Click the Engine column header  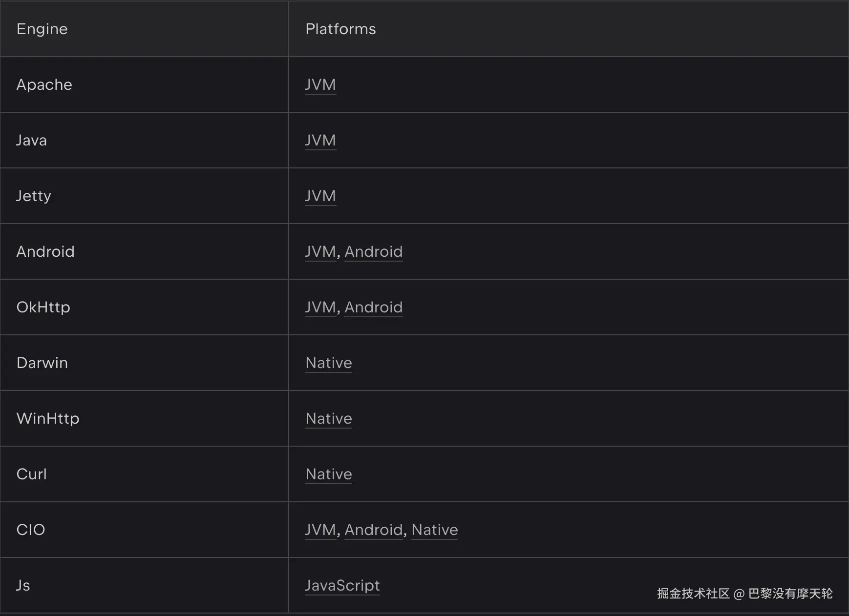(x=42, y=29)
